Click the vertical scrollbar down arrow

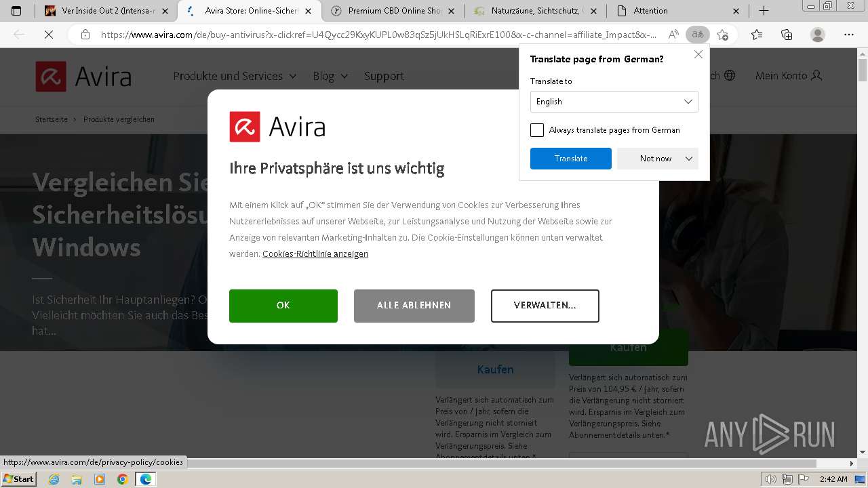coord(863,452)
